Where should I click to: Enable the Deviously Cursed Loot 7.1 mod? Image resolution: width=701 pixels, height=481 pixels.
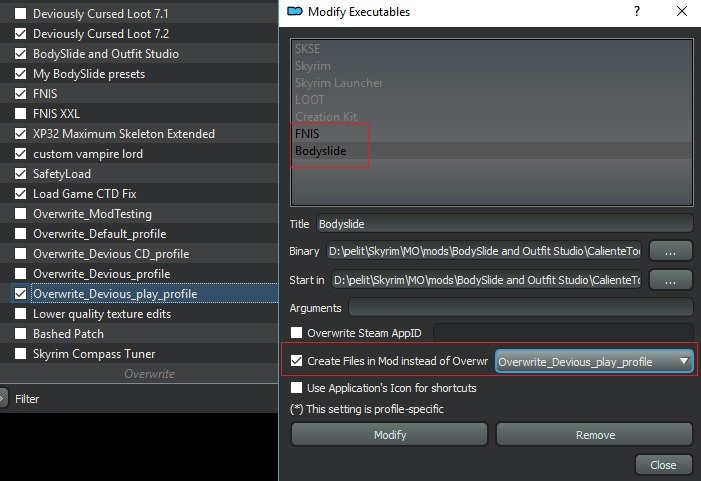(x=21, y=14)
